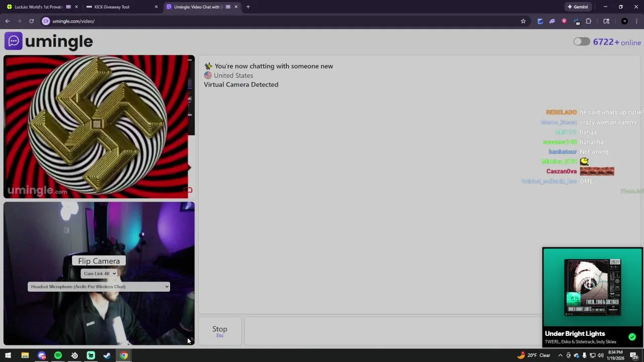Click the Umingle logo icon

tap(14, 41)
